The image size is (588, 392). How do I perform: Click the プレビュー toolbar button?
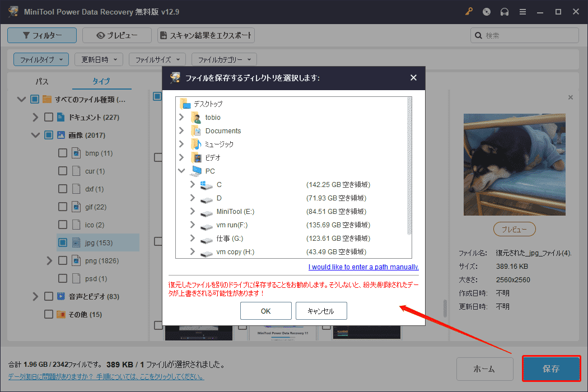(117, 35)
